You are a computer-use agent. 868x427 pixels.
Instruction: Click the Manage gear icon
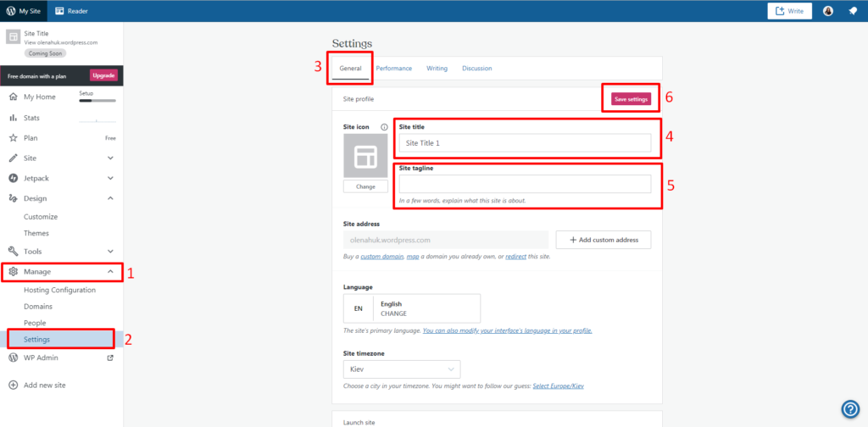[x=14, y=272]
